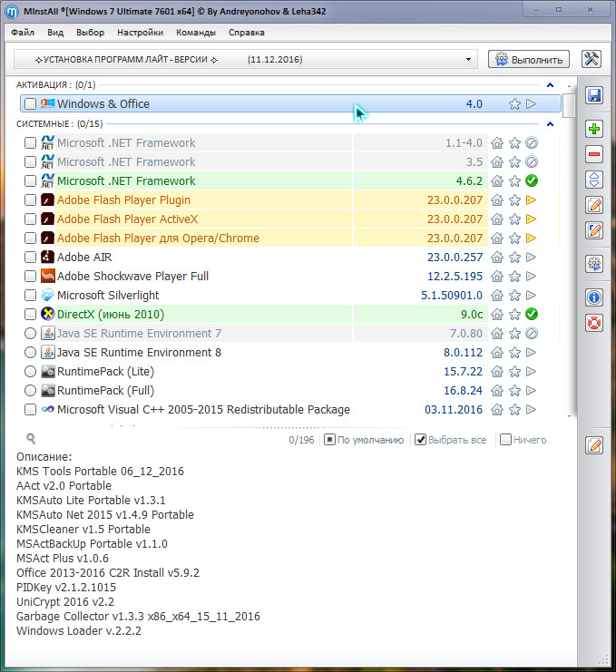The height and width of the screenshot is (672, 616).
Task: Open the УСТАНОВКА ПРОГРАММ ЛАЙТ-ВЕРСИИ dropdown
Action: point(245,60)
